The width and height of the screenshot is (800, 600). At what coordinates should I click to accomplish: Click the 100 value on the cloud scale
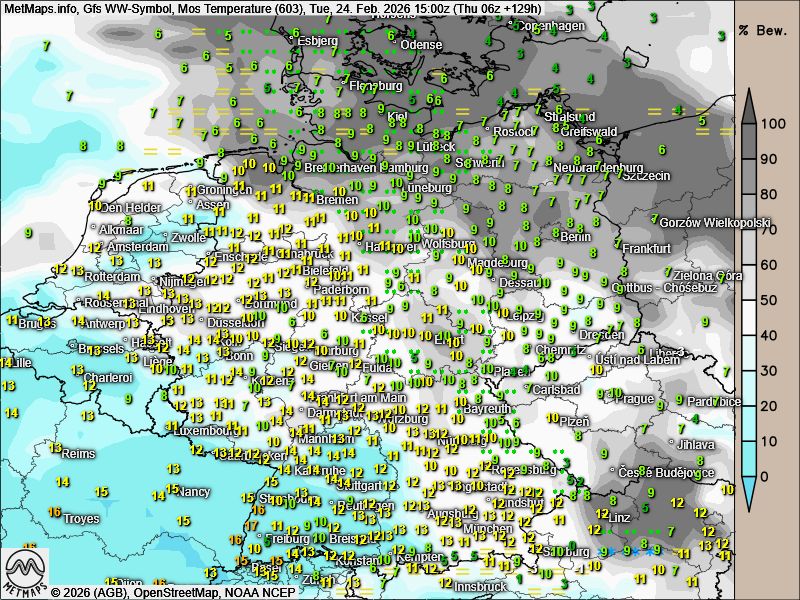click(769, 124)
